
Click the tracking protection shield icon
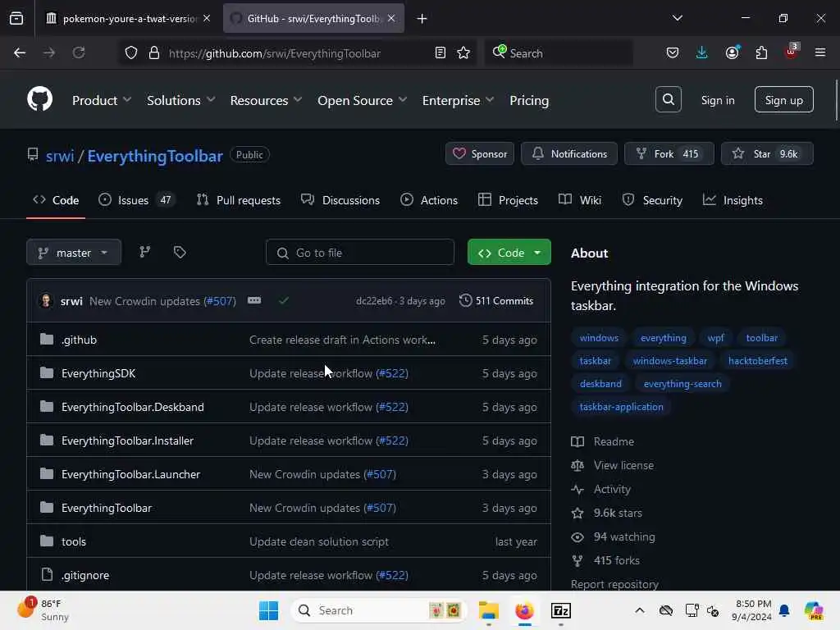coord(131,53)
